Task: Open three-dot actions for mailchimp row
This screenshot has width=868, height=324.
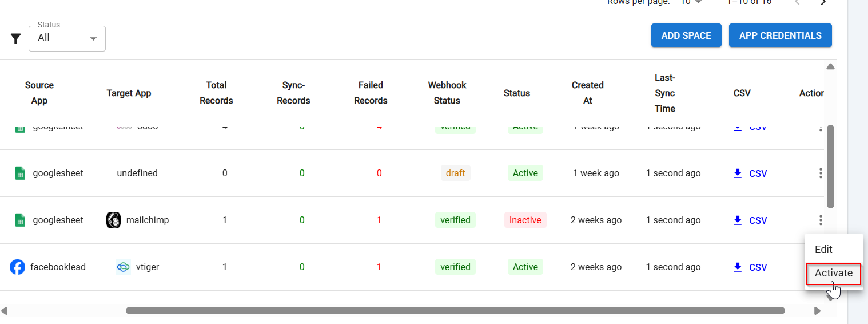Action: tap(821, 220)
